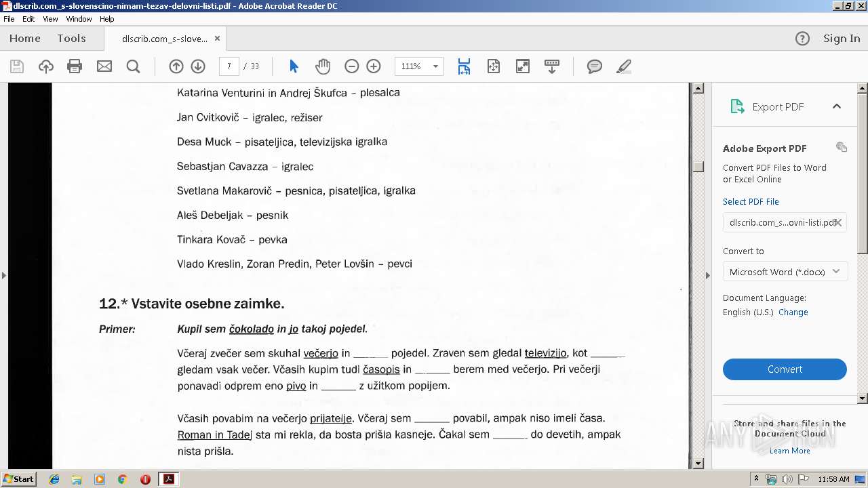The width and height of the screenshot is (868, 488).
Task: Collapse the right tools pane arrow
Action: click(707, 275)
